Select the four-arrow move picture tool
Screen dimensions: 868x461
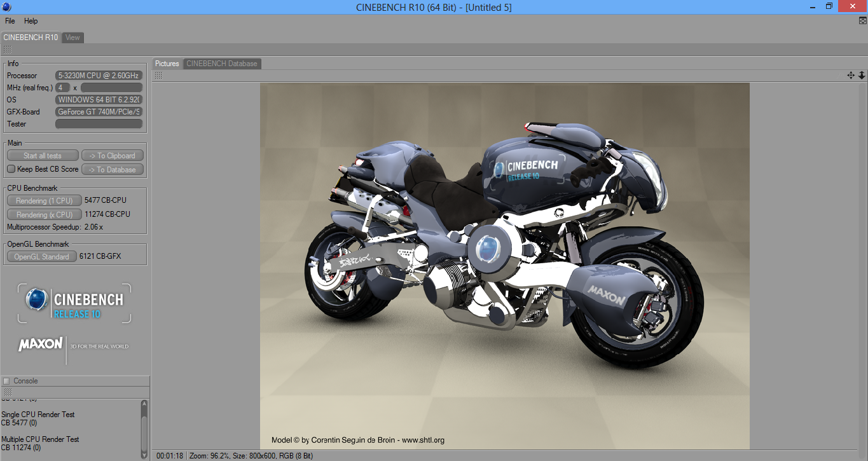tap(851, 75)
